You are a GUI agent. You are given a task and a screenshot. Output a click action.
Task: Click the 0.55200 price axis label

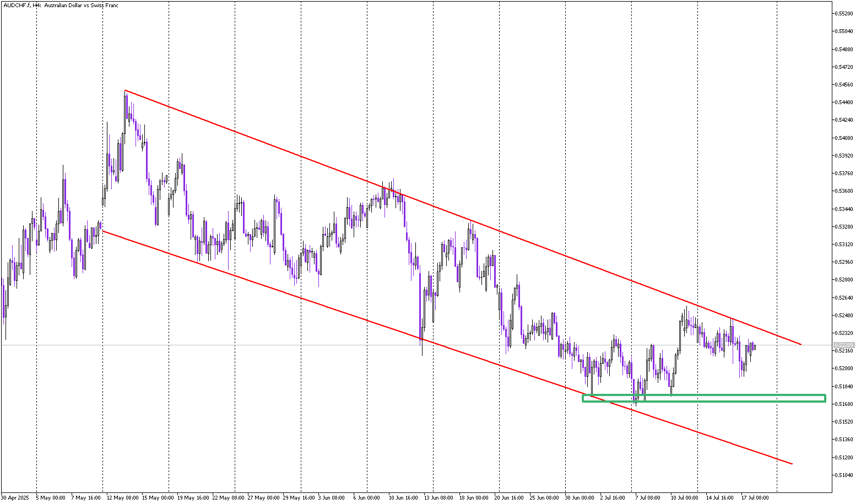click(844, 13)
